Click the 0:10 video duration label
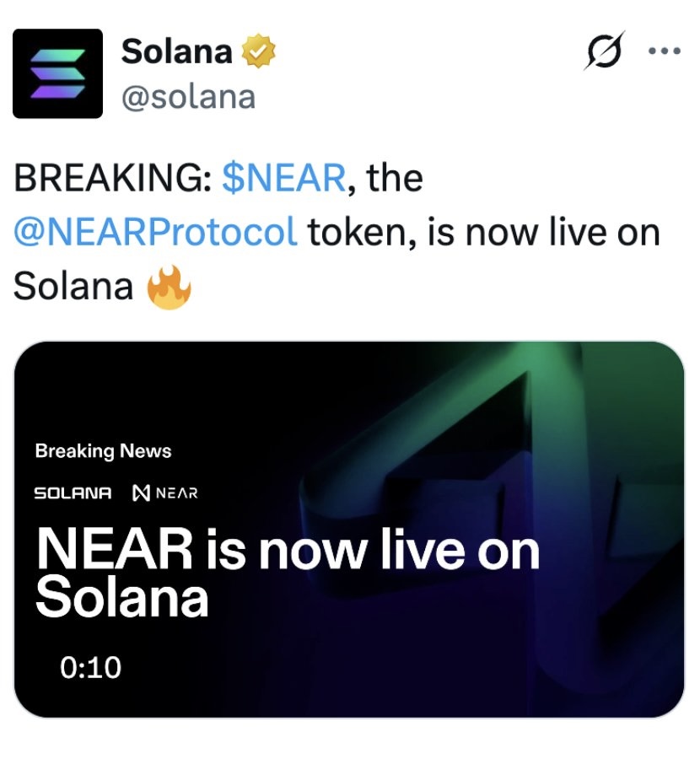 point(91,668)
